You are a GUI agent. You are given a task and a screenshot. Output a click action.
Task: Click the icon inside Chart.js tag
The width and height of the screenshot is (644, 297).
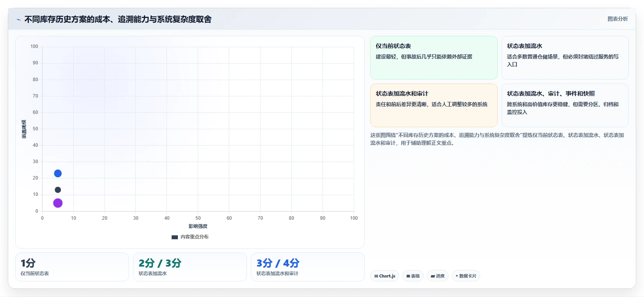pyautogui.click(x=376, y=276)
